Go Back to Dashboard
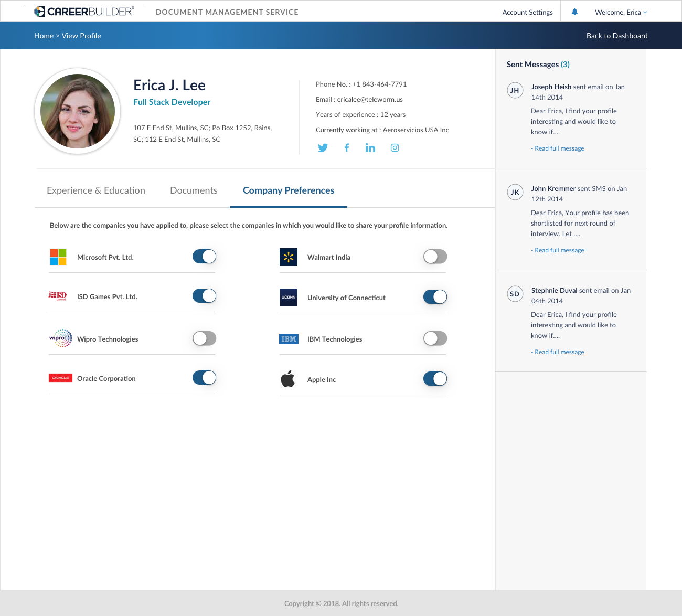 [x=617, y=36]
